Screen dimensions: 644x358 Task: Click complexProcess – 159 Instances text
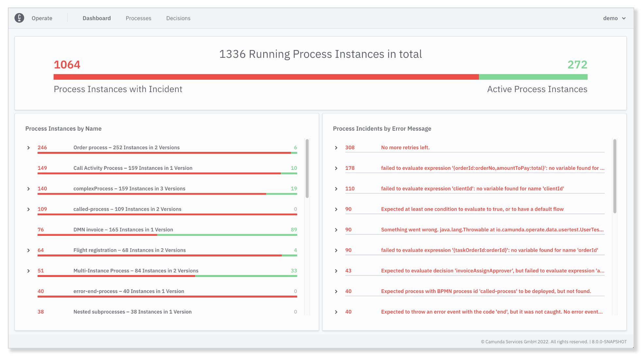129,188
